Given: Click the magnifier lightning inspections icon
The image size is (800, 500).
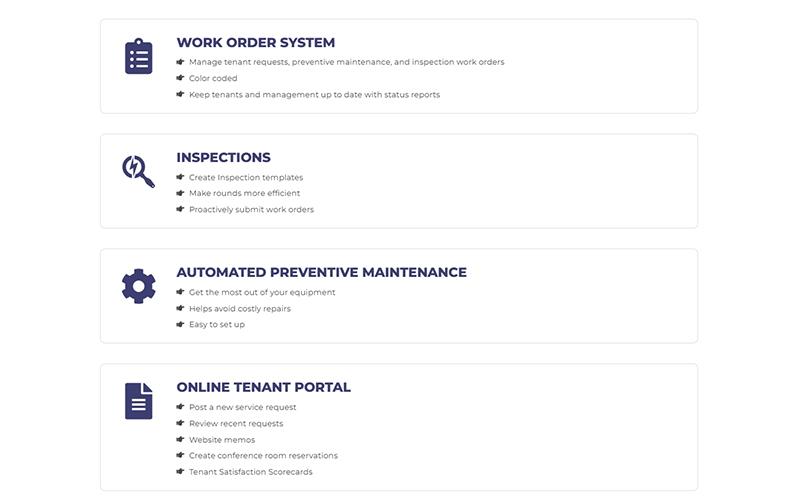Looking at the screenshot, I should 138,171.
